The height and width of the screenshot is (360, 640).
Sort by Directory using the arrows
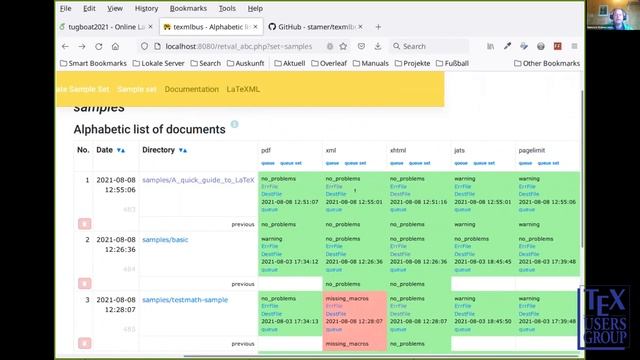183,150
